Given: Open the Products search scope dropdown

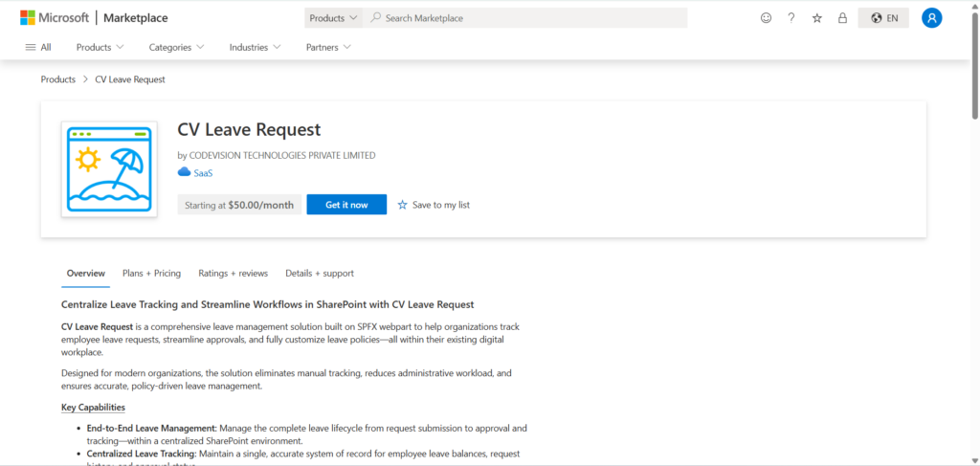Looking at the screenshot, I should (x=334, y=18).
